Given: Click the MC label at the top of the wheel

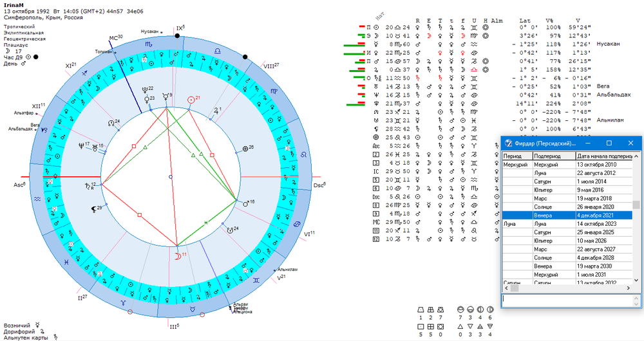Looking at the screenshot, I should click(x=116, y=37).
